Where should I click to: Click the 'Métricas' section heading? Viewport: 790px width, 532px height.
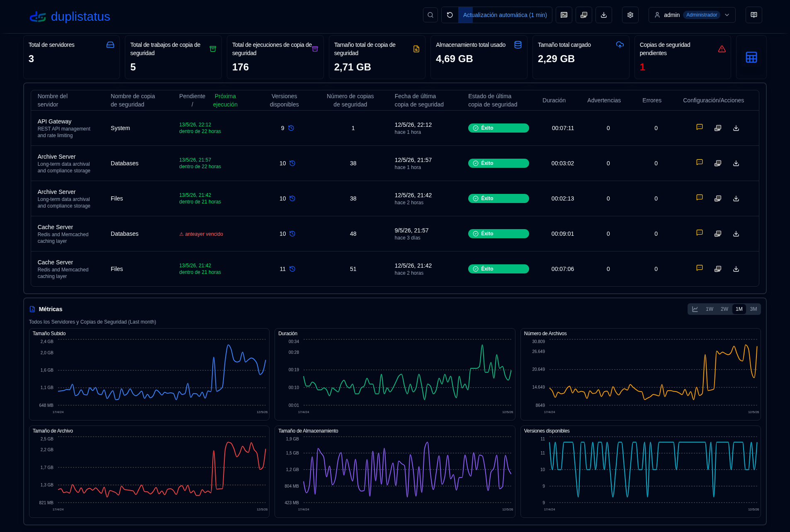pos(51,309)
